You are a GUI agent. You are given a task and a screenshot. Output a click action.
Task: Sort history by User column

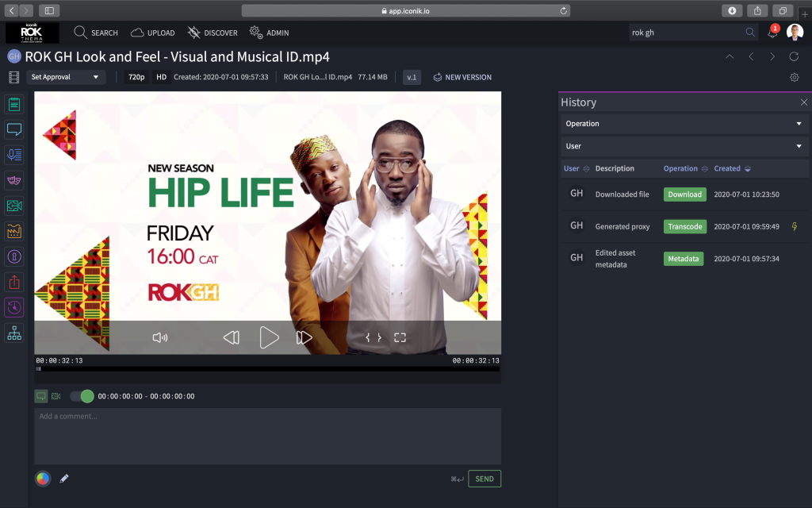tap(576, 168)
